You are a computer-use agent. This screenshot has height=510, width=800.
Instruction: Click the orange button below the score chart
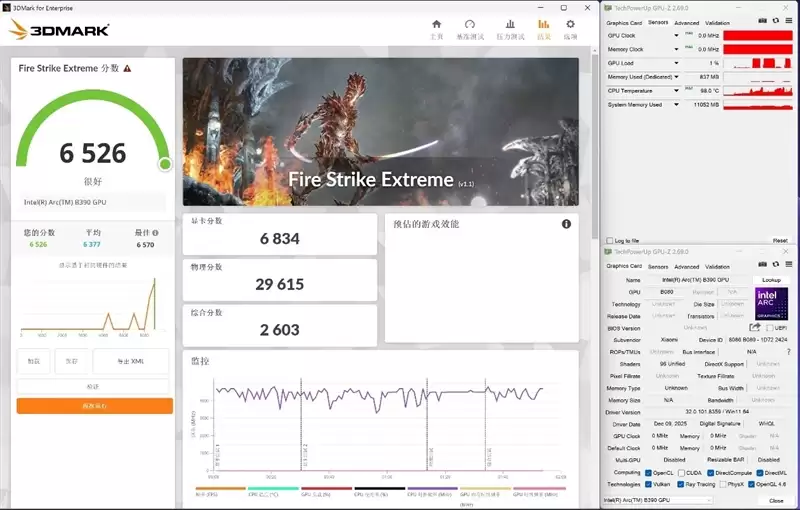(95, 406)
